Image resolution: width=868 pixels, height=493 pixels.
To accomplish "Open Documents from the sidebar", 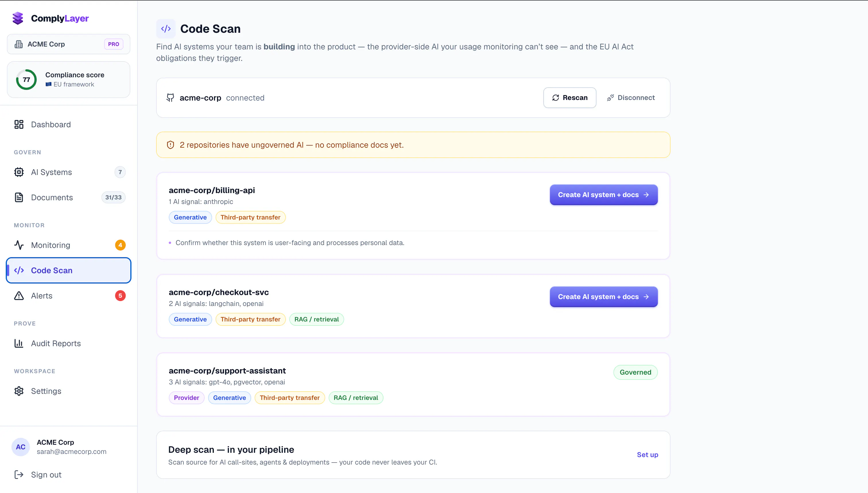I will coord(69,197).
